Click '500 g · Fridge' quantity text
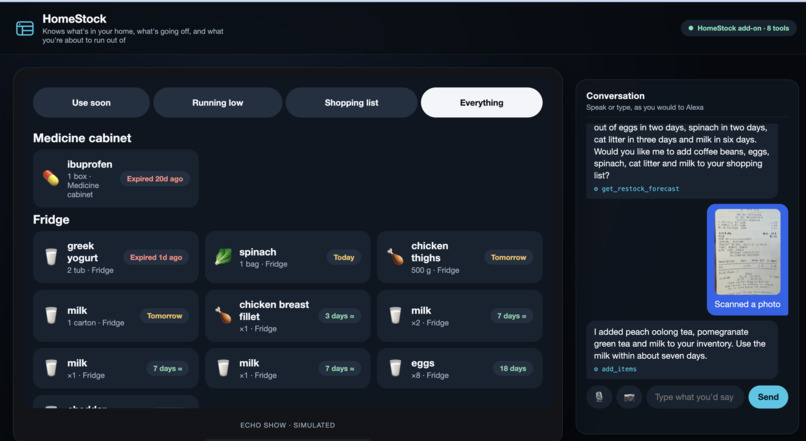Viewport: 806px width, 441px height. point(435,270)
